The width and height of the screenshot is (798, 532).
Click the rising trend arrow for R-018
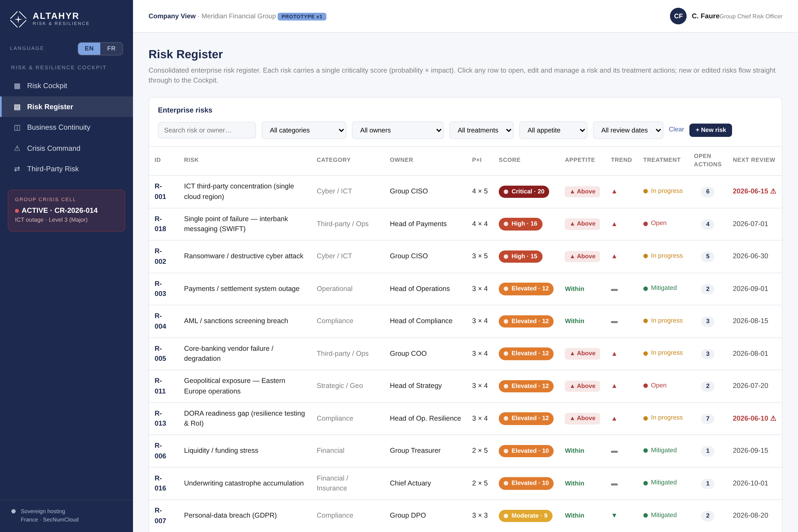(614, 224)
